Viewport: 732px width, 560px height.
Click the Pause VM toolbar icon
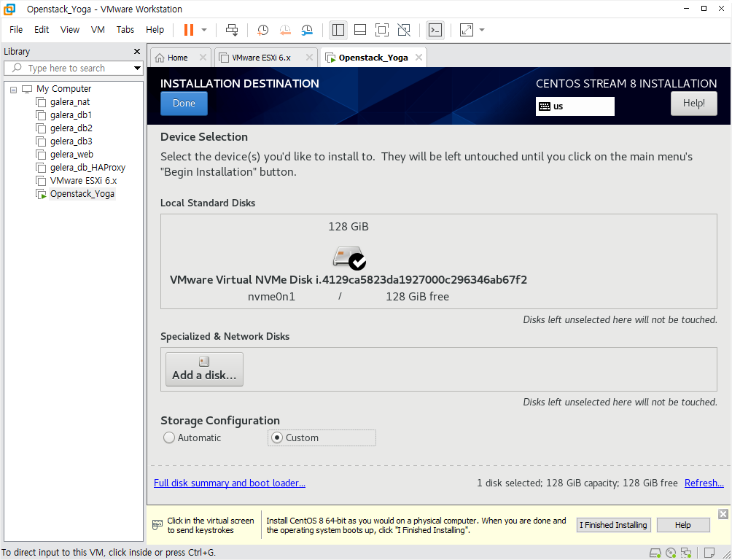189,30
